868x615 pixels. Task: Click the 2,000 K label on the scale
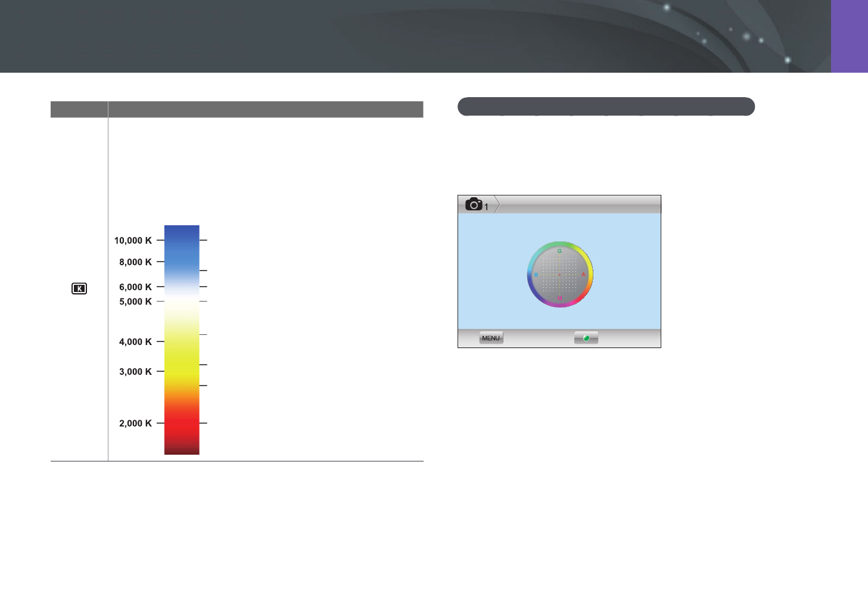pyautogui.click(x=135, y=423)
